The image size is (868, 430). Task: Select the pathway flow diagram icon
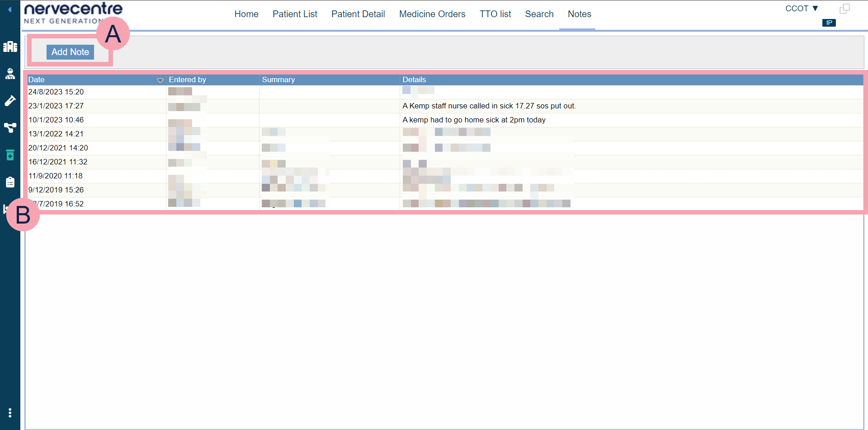(x=10, y=128)
